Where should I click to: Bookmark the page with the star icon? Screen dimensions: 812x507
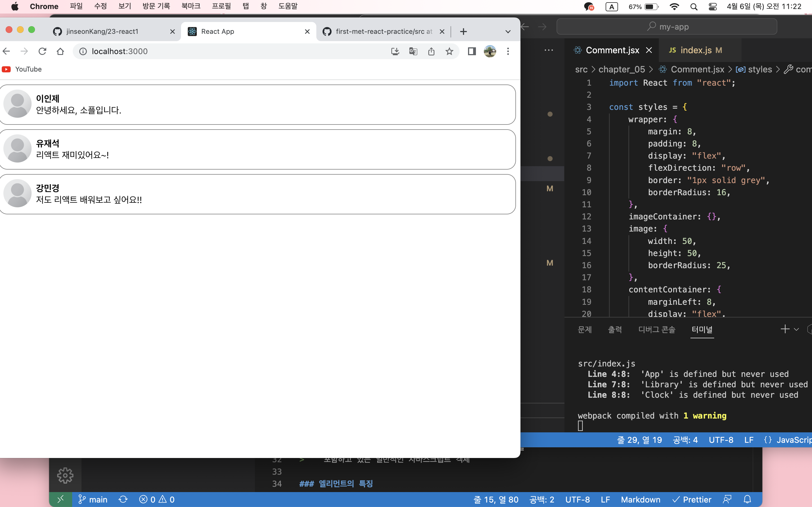point(449,51)
